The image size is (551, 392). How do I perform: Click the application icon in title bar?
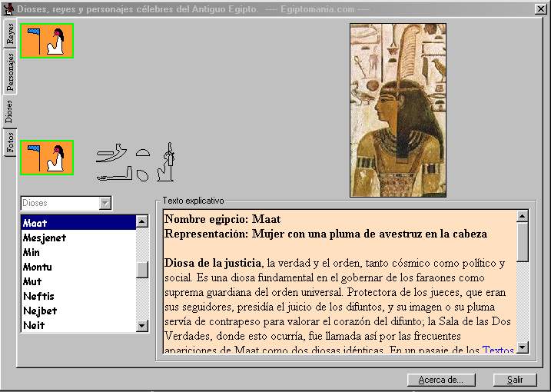click(x=8, y=9)
